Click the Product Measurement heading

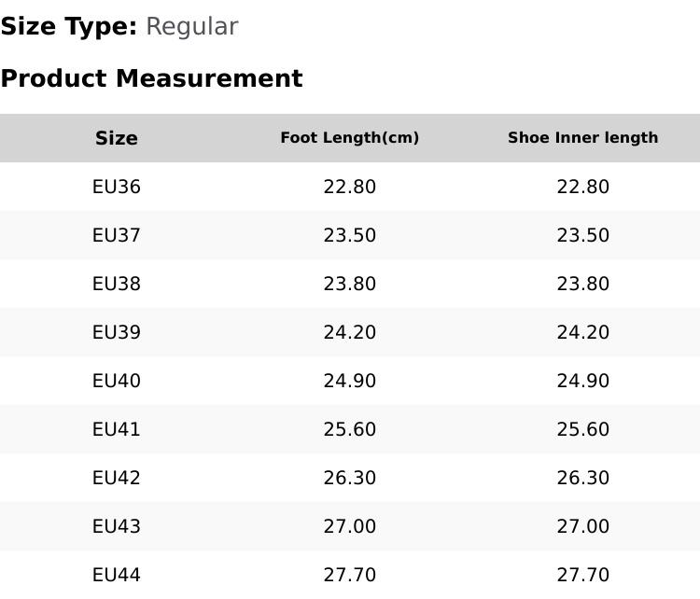point(152,78)
